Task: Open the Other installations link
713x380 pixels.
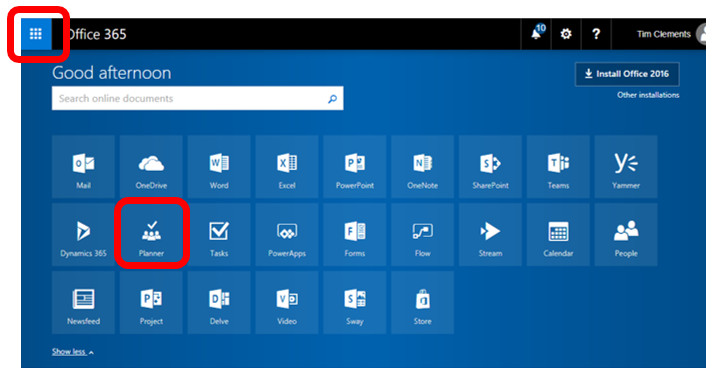Action: pyautogui.click(x=648, y=95)
